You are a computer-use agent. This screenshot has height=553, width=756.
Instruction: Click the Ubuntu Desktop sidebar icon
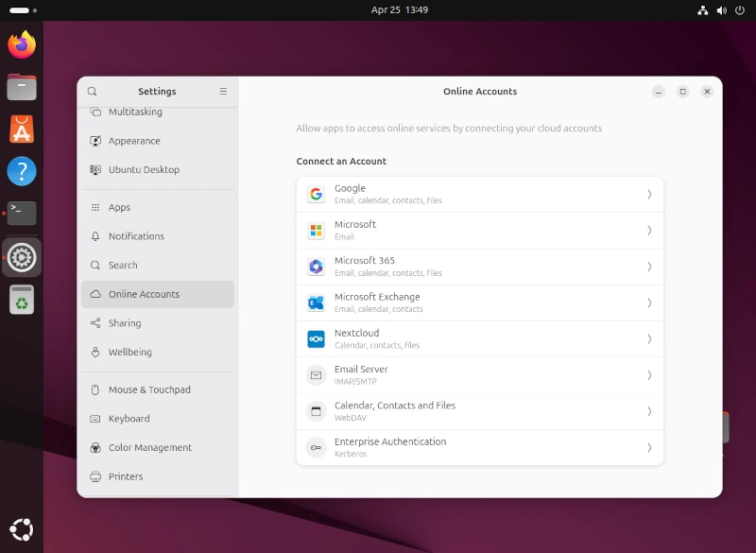[95, 170]
